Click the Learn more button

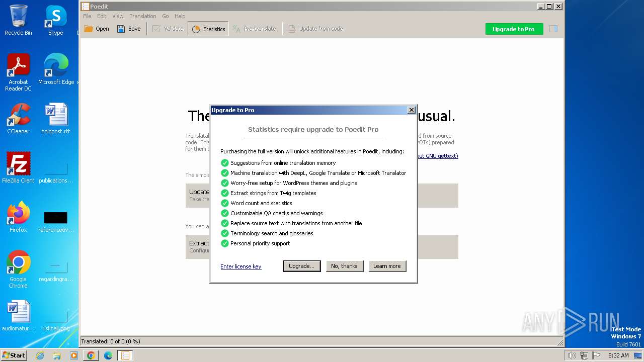(387, 266)
